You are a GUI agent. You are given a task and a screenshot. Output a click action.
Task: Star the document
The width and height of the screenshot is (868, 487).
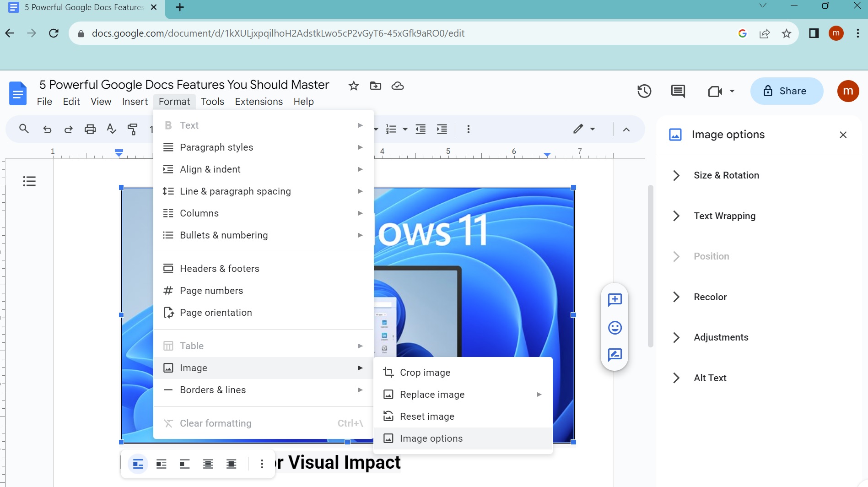click(x=354, y=86)
